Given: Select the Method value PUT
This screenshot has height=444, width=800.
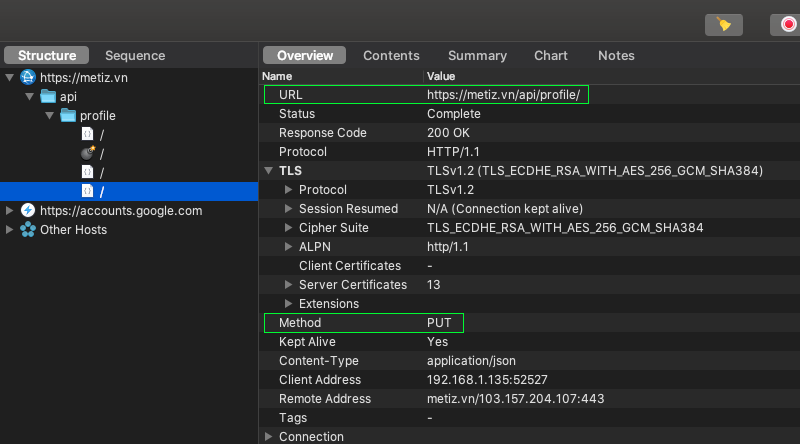Looking at the screenshot, I should click(x=439, y=323).
